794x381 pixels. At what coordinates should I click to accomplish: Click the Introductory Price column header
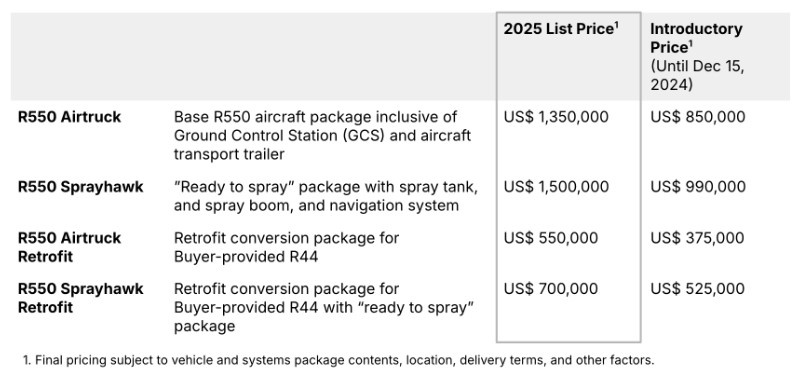point(696,38)
